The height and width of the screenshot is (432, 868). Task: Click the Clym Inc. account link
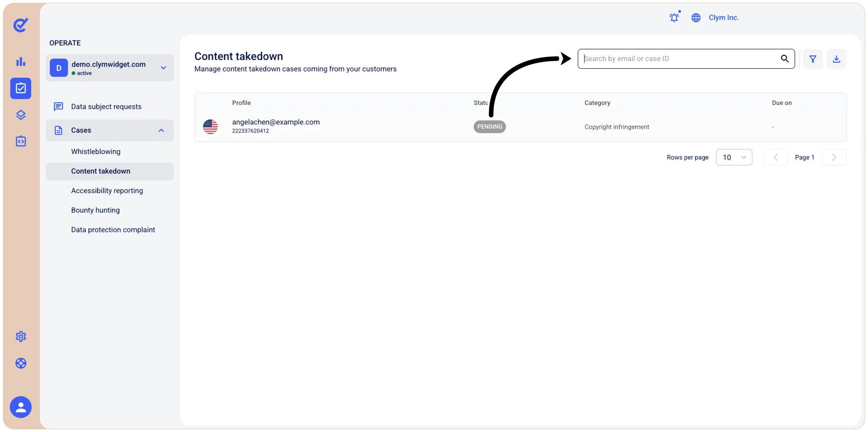click(724, 18)
